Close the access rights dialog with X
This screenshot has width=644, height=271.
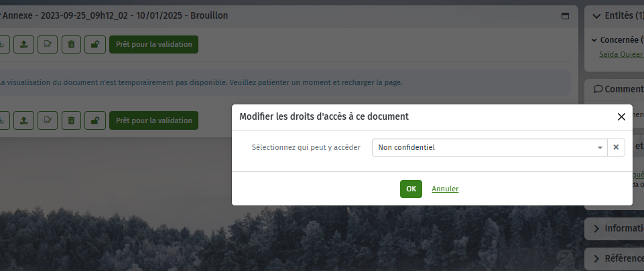(621, 117)
